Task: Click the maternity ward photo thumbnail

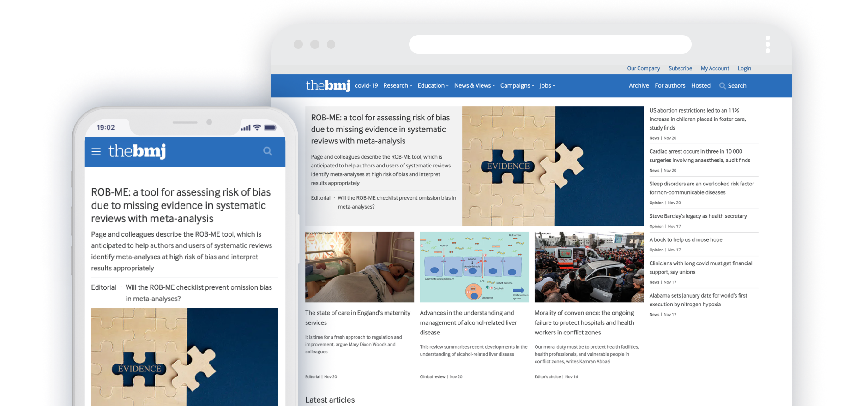Action: click(360, 267)
